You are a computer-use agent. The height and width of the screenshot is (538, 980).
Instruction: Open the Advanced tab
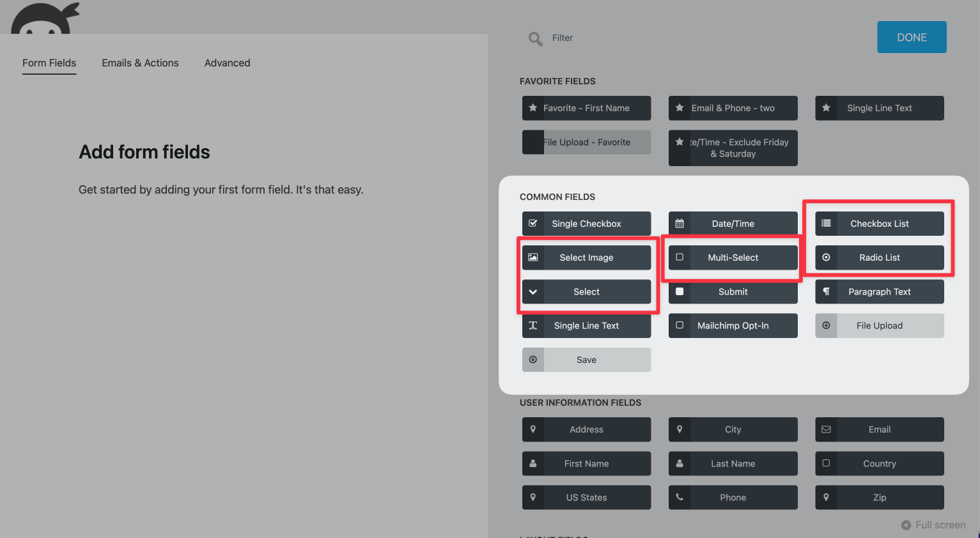[227, 63]
